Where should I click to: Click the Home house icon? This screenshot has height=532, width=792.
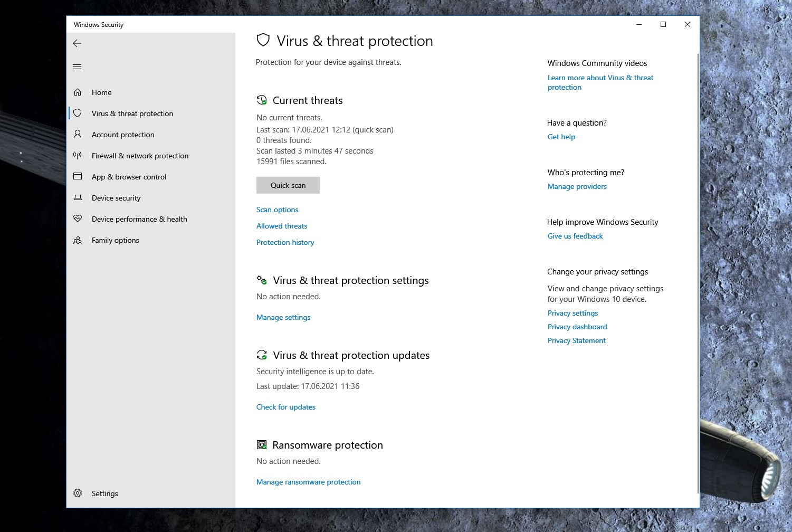[x=78, y=92]
